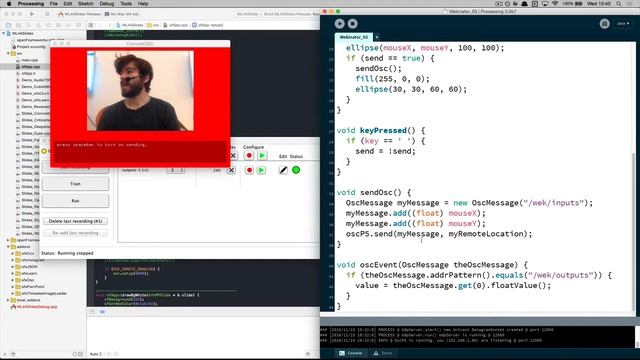The image size is (640, 360).
Task: Delete examples with outputs-1 row X icon
Action: [231, 170]
